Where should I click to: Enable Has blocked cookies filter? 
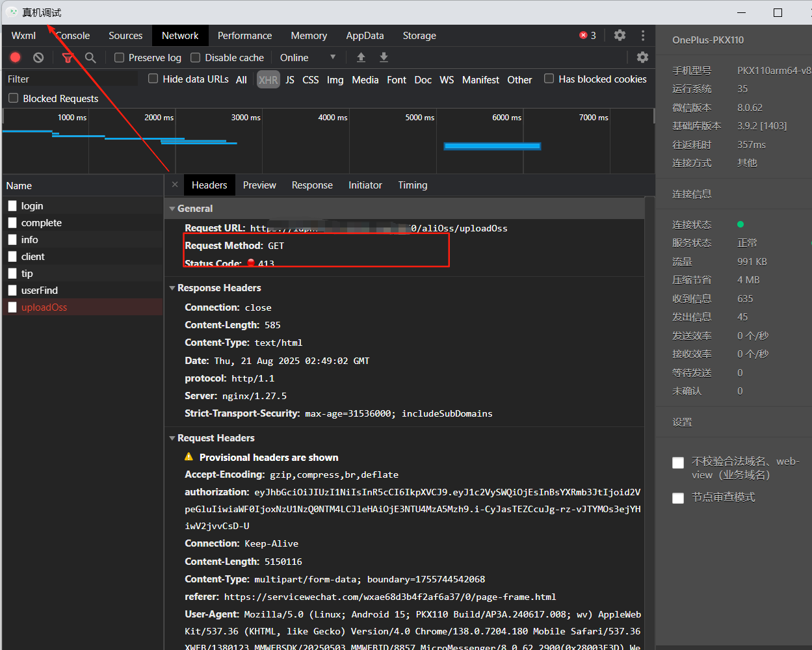pyautogui.click(x=549, y=79)
